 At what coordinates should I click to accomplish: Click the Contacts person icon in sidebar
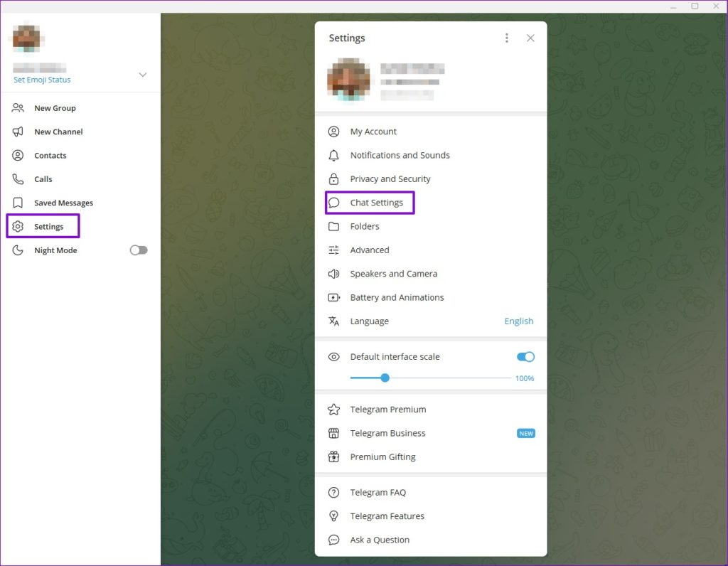tap(18, 155)
